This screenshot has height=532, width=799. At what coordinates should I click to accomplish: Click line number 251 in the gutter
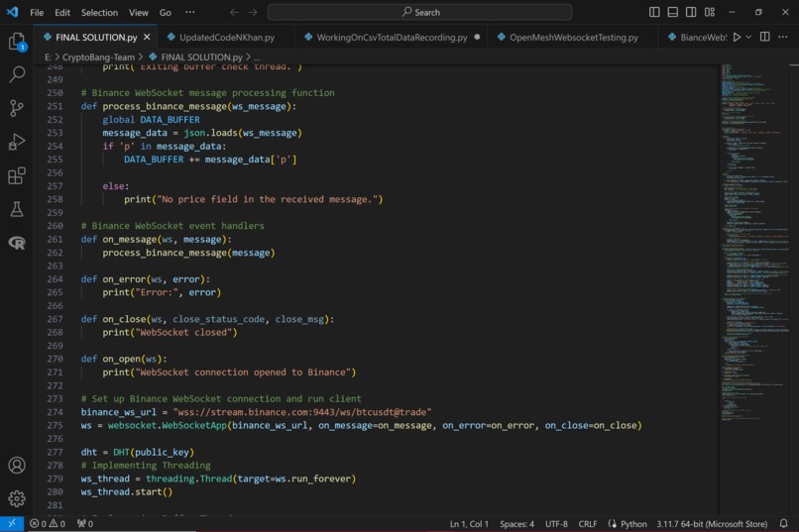(x=56, y=106)
